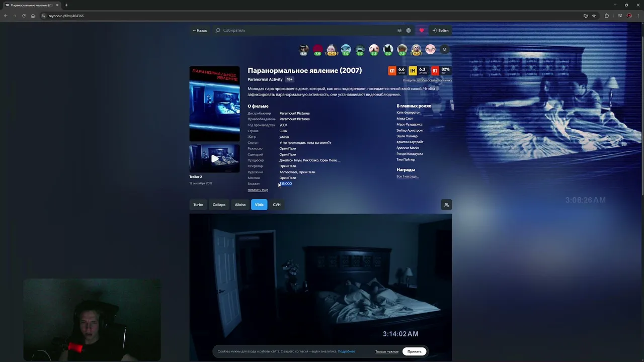Open the gray M user avatar
Screen dimensions: 644x362
[x=444, y=49]
